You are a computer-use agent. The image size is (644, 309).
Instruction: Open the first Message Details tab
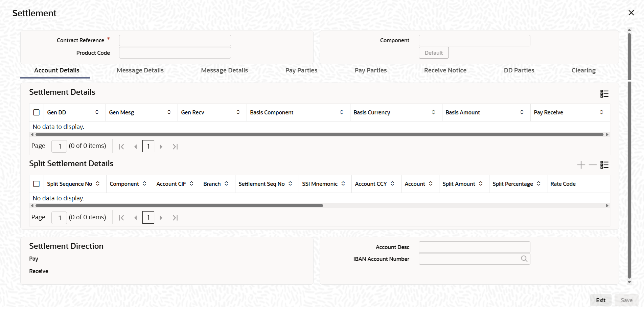pos(140,70)
